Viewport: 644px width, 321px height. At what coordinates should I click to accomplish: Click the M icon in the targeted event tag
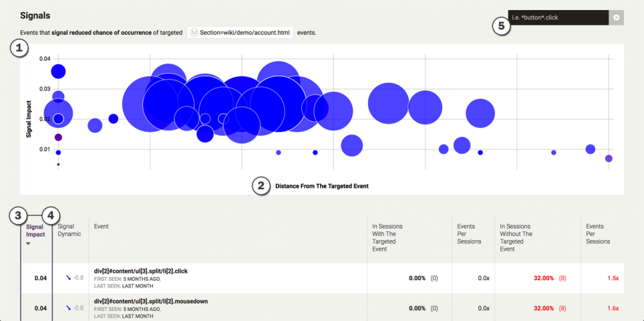coord(195,32)
